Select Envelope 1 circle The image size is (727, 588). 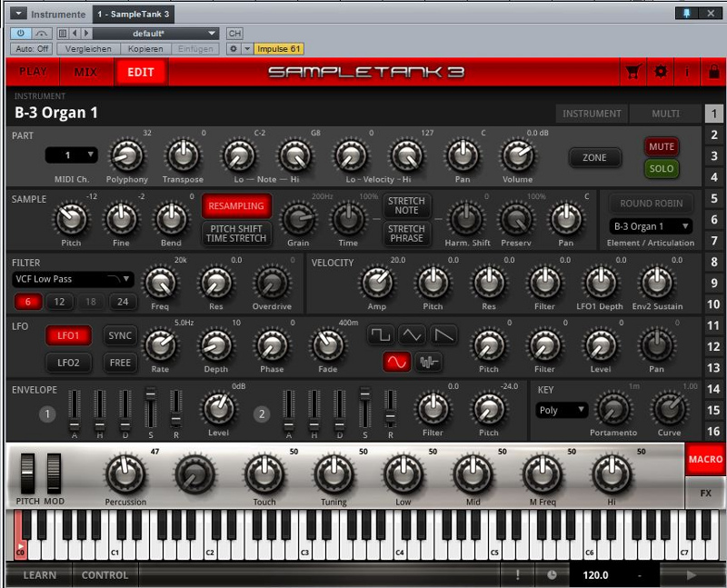(47, 414)
